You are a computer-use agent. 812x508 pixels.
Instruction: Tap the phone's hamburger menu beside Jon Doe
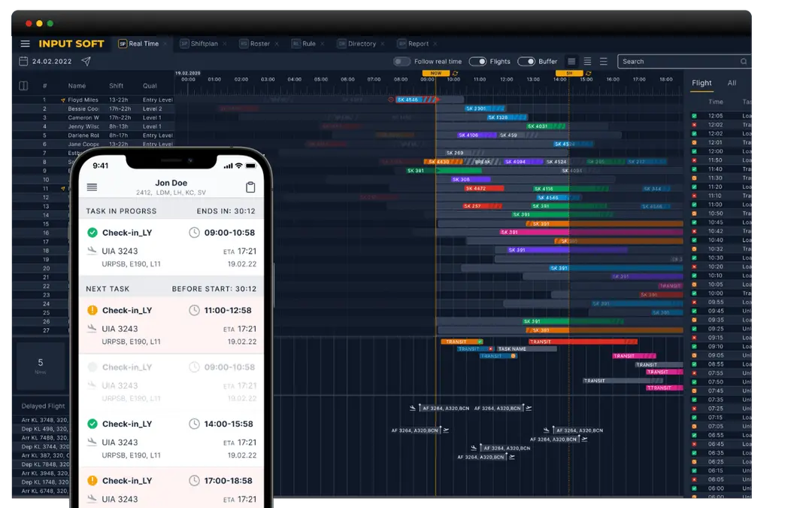pyautogui.click(x=92, y=187)
